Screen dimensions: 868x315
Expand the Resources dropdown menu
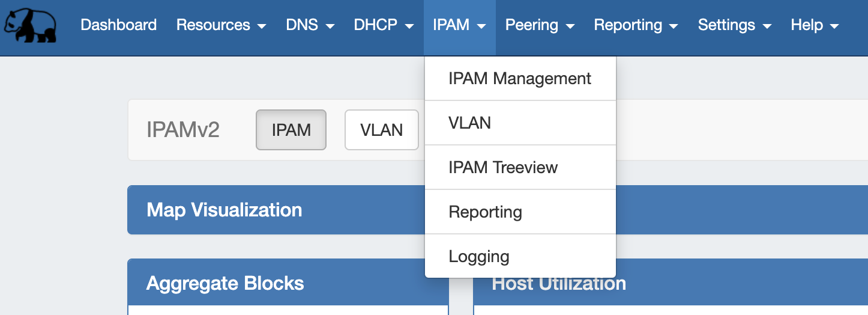point(221,25)
